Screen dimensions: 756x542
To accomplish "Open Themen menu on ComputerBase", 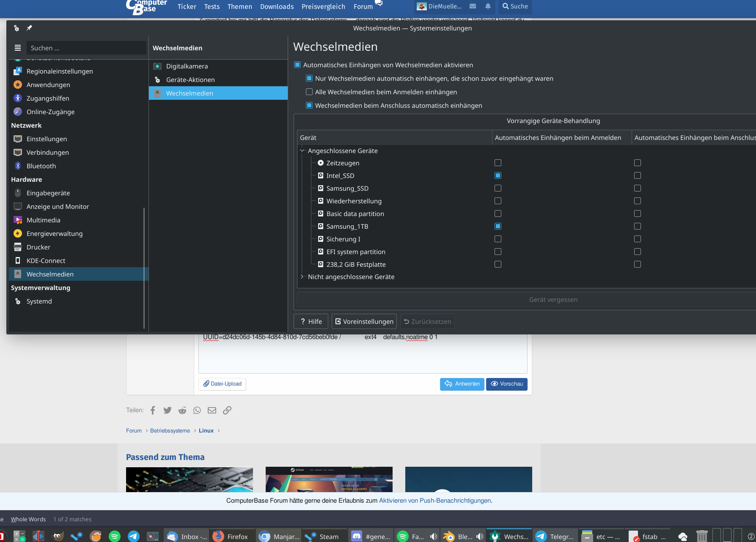I will 240,6.
